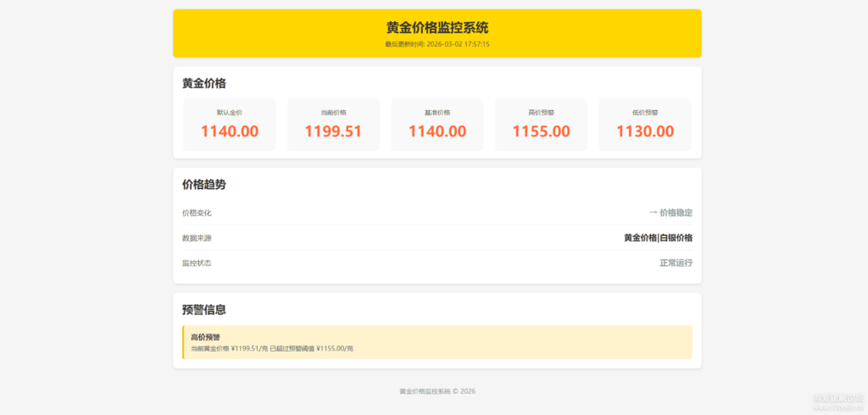Image resolution: width=868 pixels, height=415 pixels.
Task: Click the 预警信息 section heading
Action: click(203, 310)
